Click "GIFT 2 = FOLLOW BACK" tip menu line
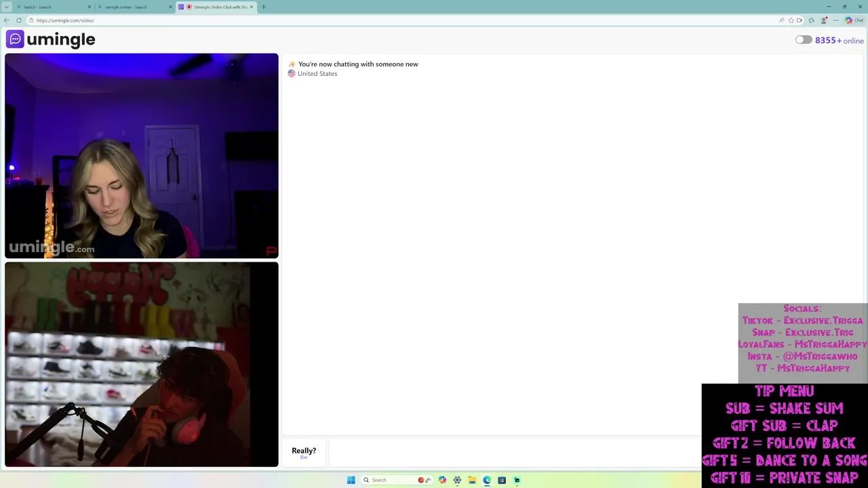 pos(784,443)
